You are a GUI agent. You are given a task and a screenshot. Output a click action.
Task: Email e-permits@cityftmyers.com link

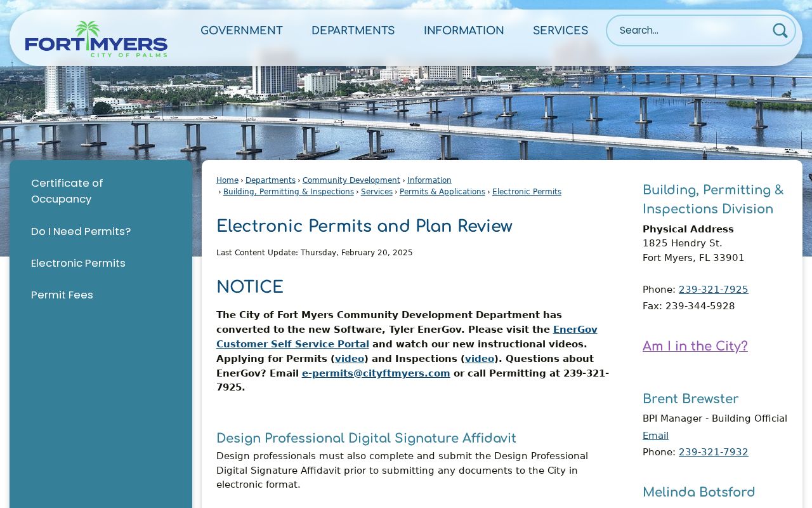pyautogui.click(x=376, y=373)
